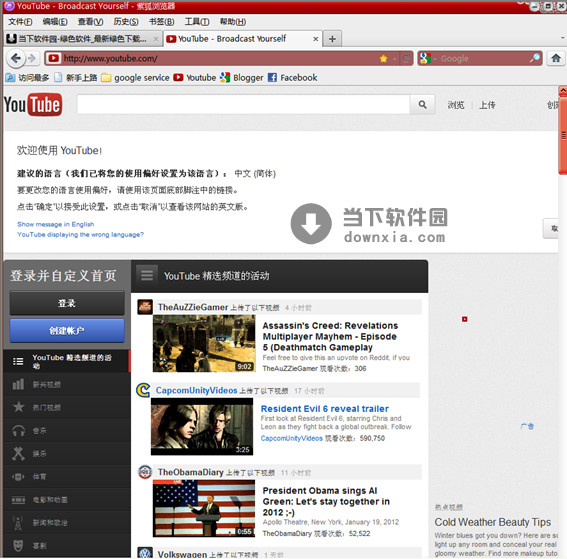
Task: Open the Blogger bookmark
Action: [x=242, y=78]
